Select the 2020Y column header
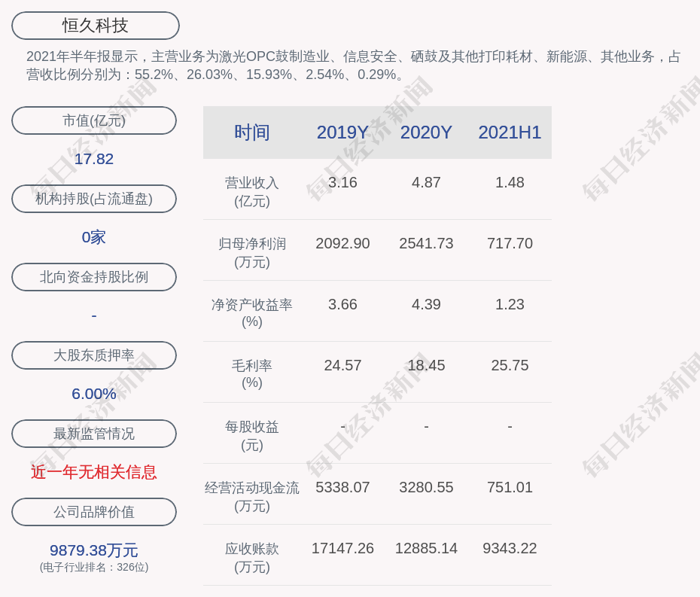Viewport: 700px width, 597px height. pyautogui.click(x=426, y=132)
